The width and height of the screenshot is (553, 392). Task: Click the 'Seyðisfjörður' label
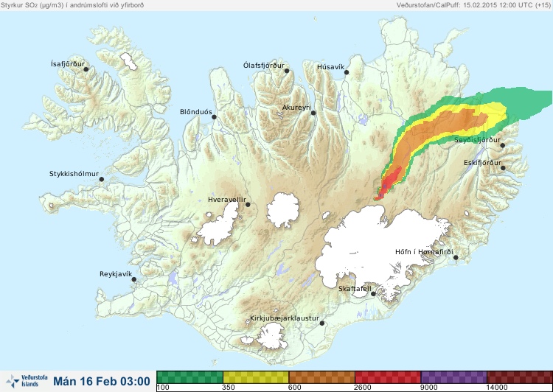477,140
